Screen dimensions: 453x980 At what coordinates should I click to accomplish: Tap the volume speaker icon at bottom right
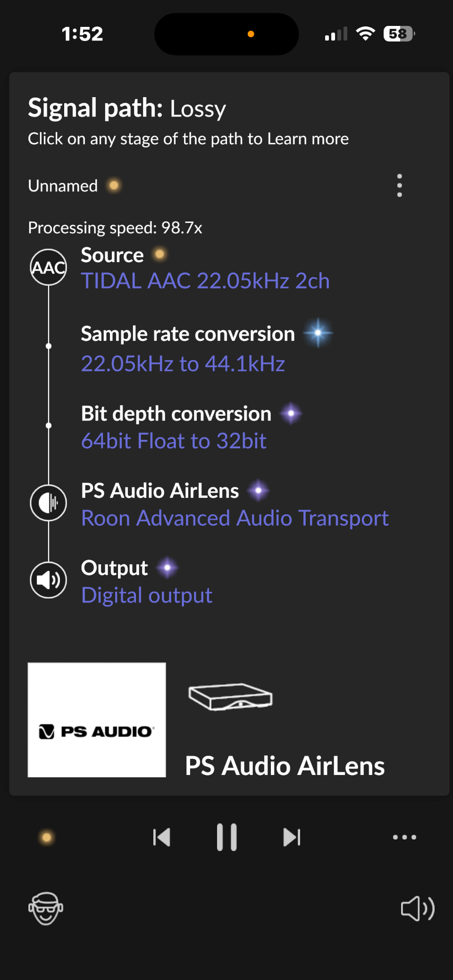[x=418, y=908]
